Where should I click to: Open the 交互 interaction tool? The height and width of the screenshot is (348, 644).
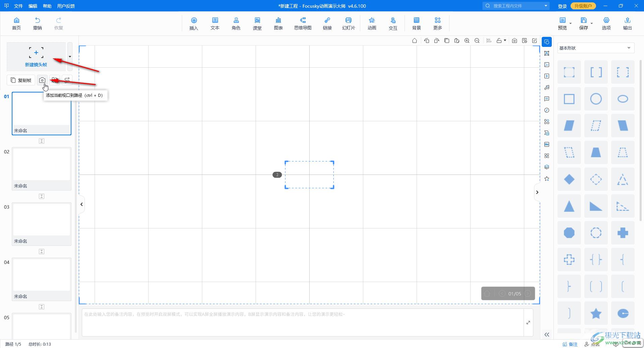(393, 23)
